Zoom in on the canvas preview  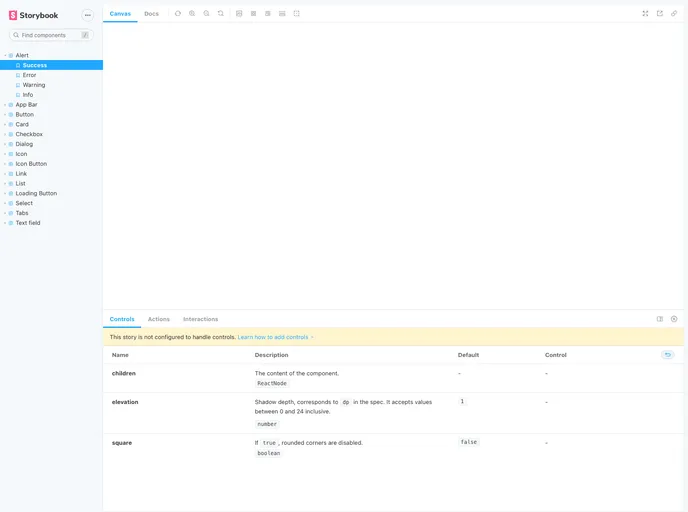[192, 14]
